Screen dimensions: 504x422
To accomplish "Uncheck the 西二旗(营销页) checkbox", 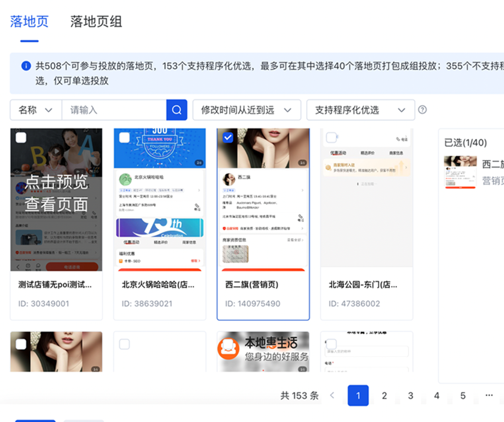I will click(228, 137).
